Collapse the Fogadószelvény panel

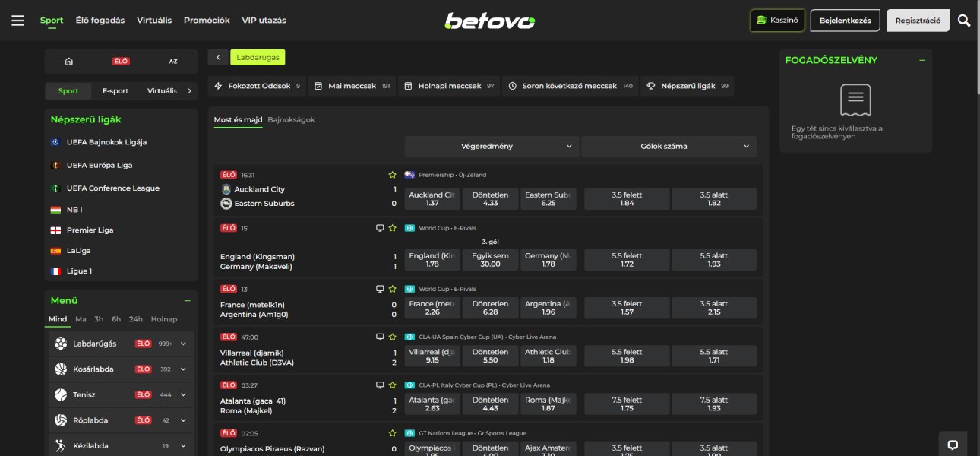tap(922, 60)
